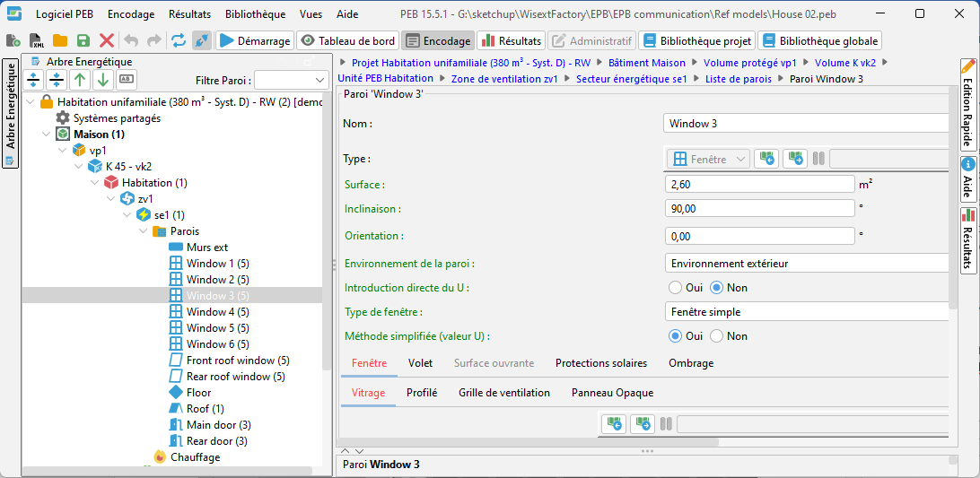This screenshot has width=980, height=478.
Task: Click the green move up arrow
Action: click(x=80, y=80)
